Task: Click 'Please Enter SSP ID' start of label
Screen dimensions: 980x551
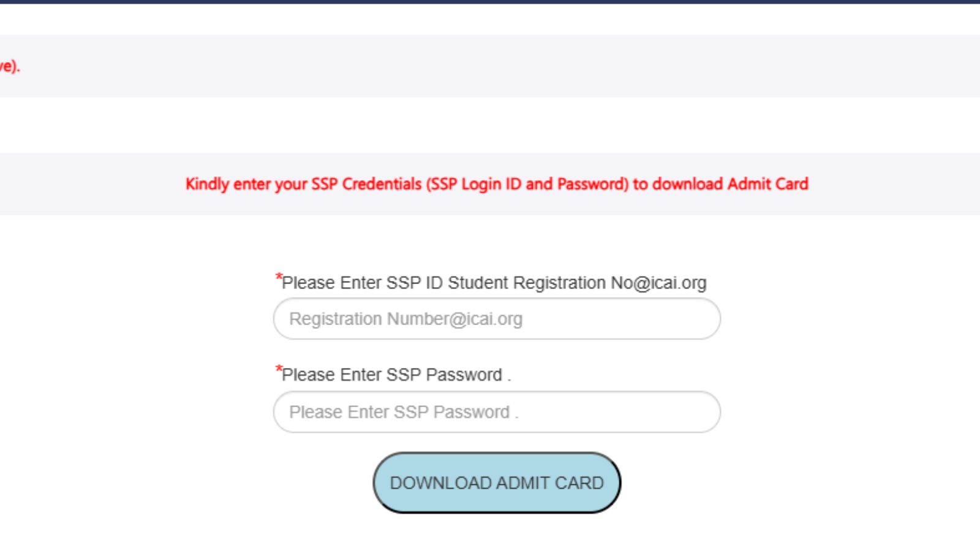Action: 361,283
